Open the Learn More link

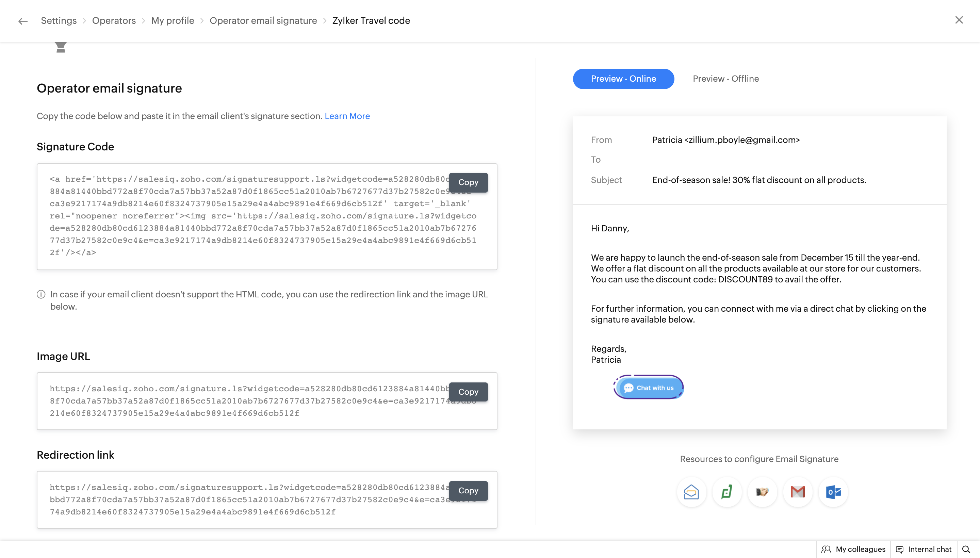point(347,116)
